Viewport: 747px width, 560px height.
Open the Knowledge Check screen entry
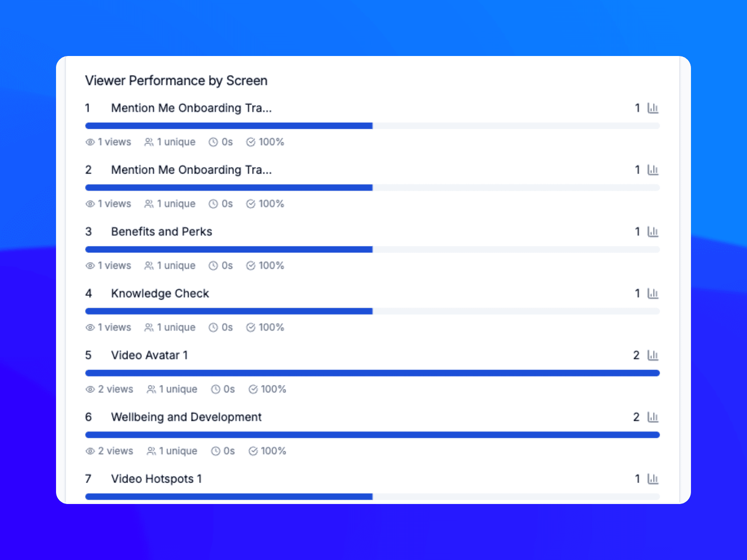pyautogui.click(x=160, y=294)
